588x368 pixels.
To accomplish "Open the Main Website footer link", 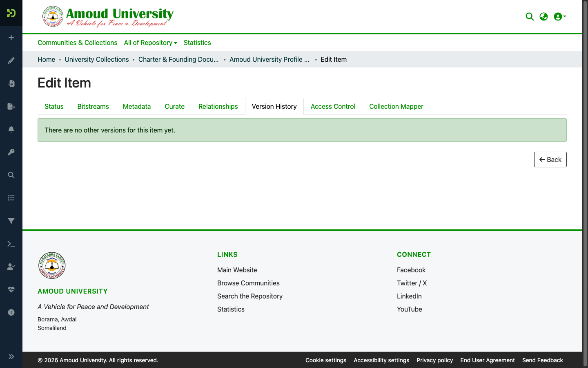I will pos(237,270).
